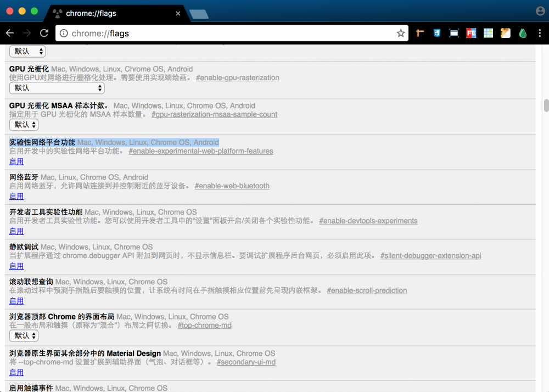The width and height of the screenshot is (549, 392).
Task: Open the yellow note extension icon
Action: coord(506,33)
